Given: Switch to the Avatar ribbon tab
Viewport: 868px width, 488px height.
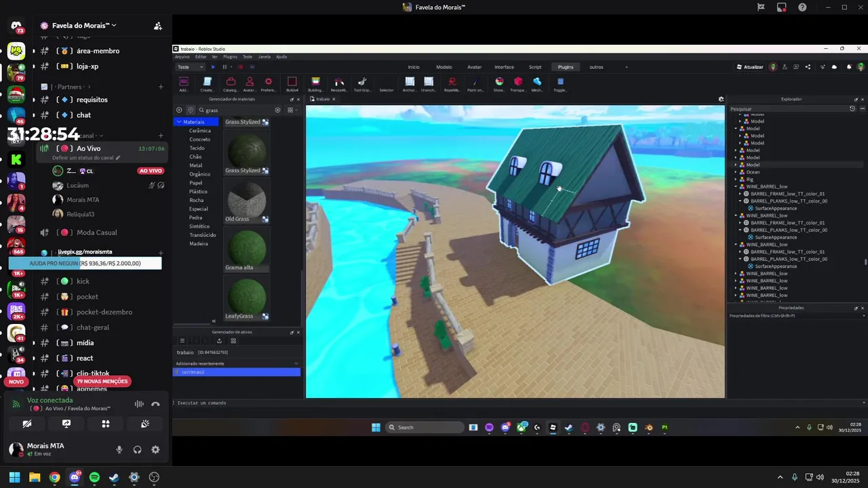Looking at the screenshot, I should coord(475,67).
